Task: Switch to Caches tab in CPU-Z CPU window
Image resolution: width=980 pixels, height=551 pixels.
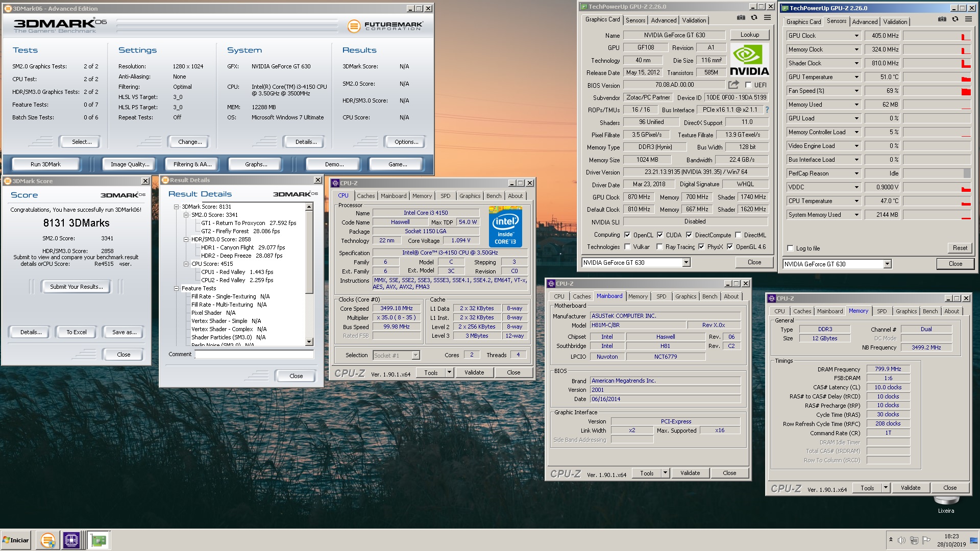Action: coord(365,196)
